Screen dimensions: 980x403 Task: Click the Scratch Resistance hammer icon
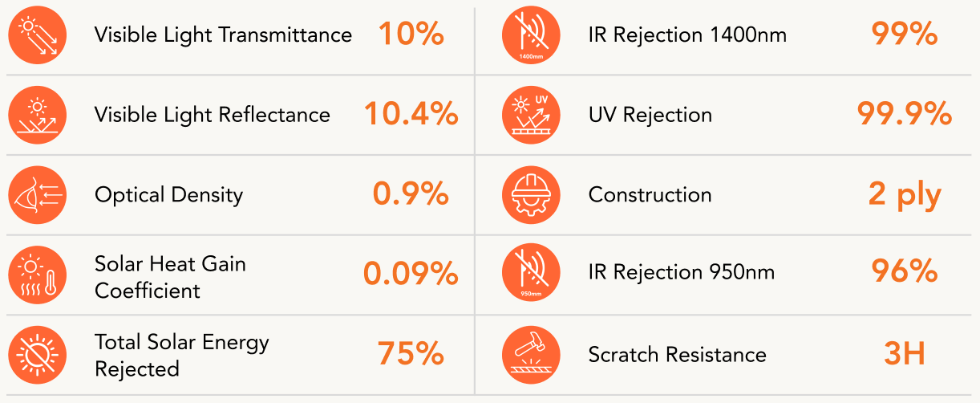(x=532, y=355)
